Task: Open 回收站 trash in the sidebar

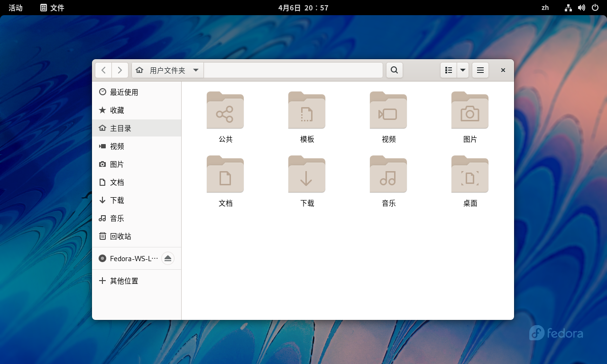Action: (137, 236)
